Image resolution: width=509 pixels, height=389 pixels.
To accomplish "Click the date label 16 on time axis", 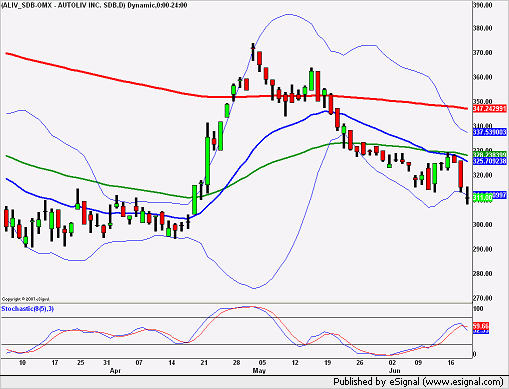I will point(451,363).
